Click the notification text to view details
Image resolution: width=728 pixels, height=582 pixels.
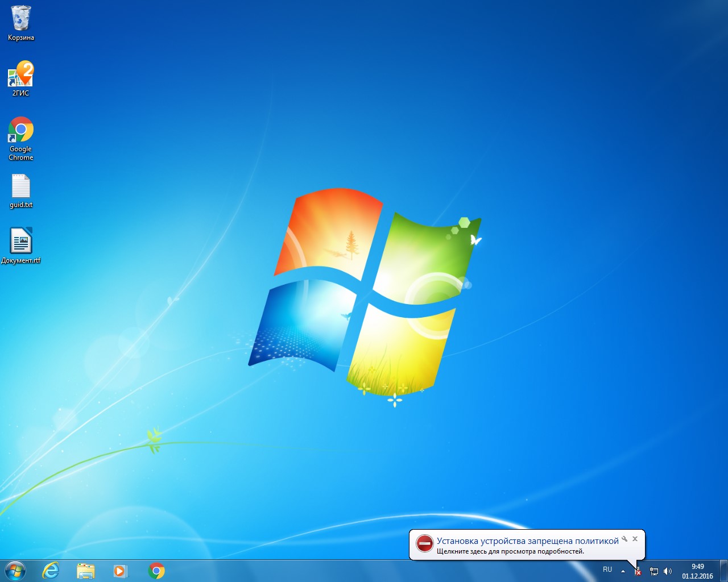510,551
